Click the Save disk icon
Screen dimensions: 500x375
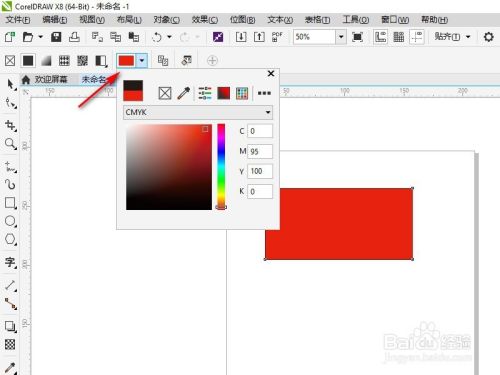[x=56, y=37]
